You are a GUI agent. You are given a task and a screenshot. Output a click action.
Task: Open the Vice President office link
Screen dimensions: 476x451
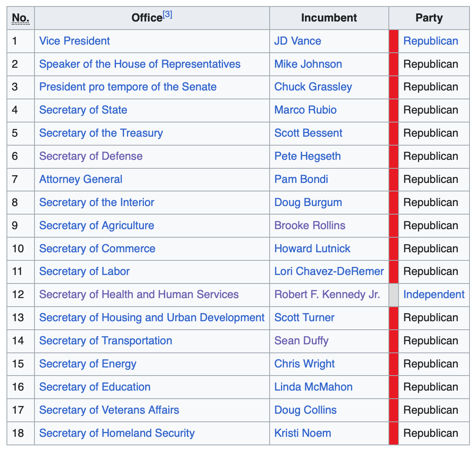tap(75, 41)
